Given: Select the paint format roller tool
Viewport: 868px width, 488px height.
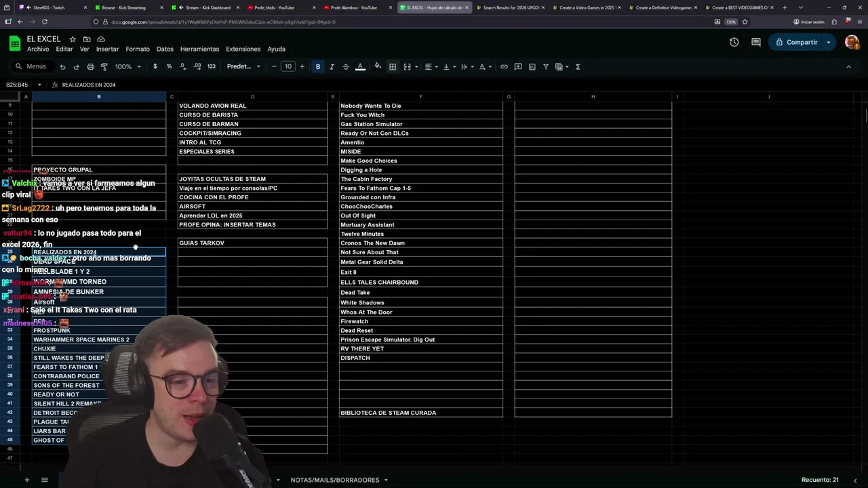Looking at the screenshot, I should point(104,66).
